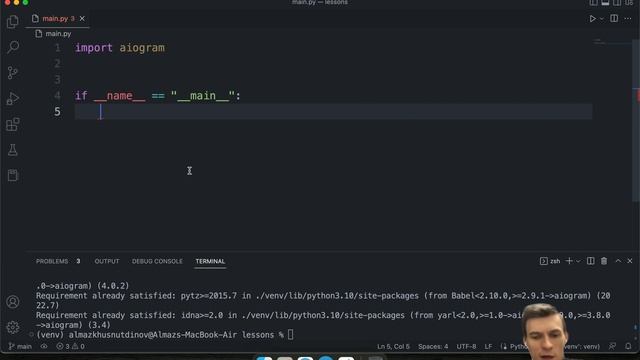Change the UTF-8 encoding
Viewport: 640px width, 360px height.
tap(466, 347)
